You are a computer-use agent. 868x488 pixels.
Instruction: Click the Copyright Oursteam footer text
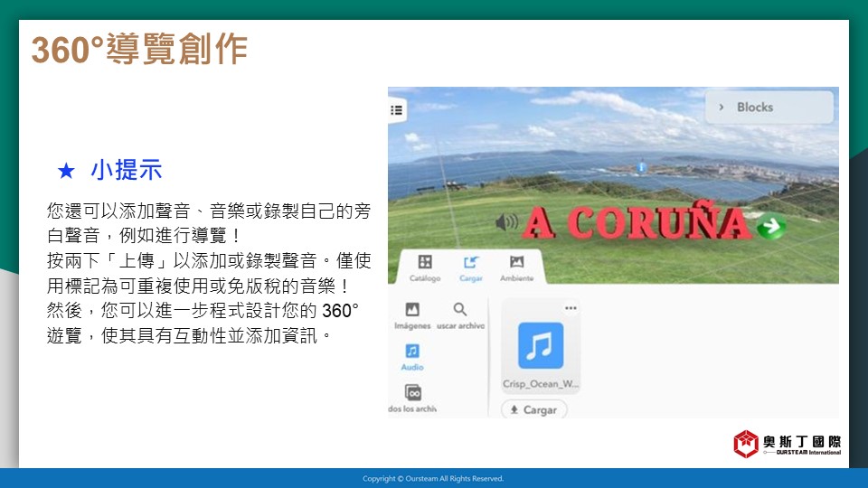(433, 479)
